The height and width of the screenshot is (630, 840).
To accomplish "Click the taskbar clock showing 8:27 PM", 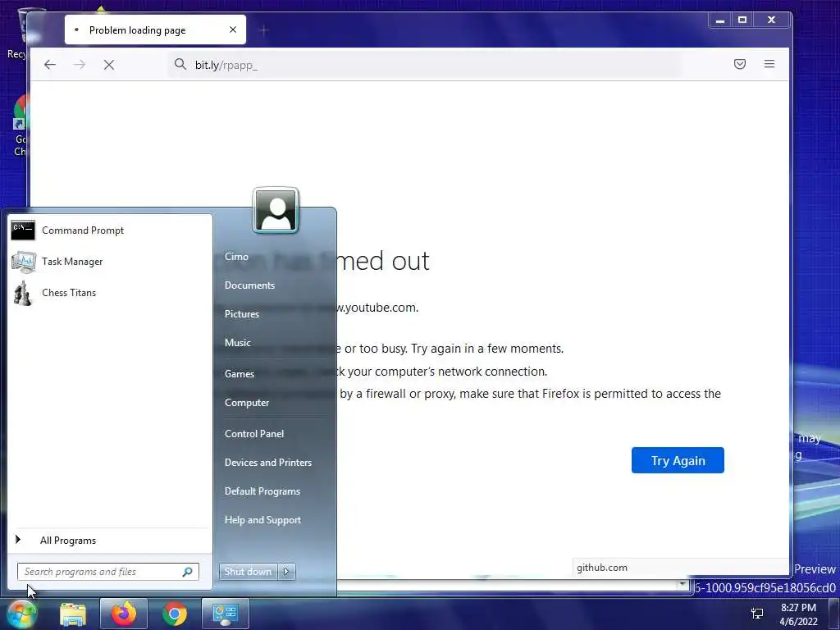I will [x=798, y=614].
